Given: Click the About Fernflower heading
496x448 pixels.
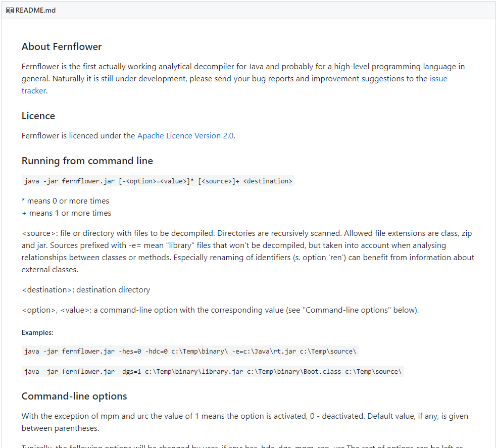Looking at the screenshot, I should coord(61,46).
